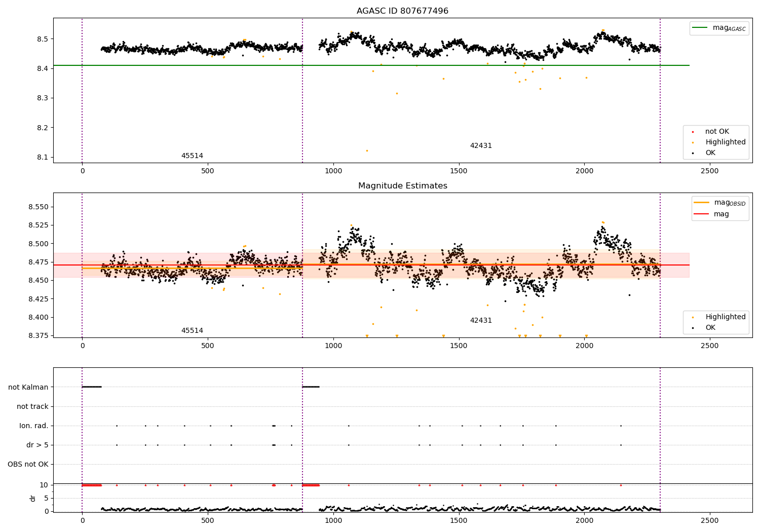Click obsid label "42431" in top plot

click(481, 146)
